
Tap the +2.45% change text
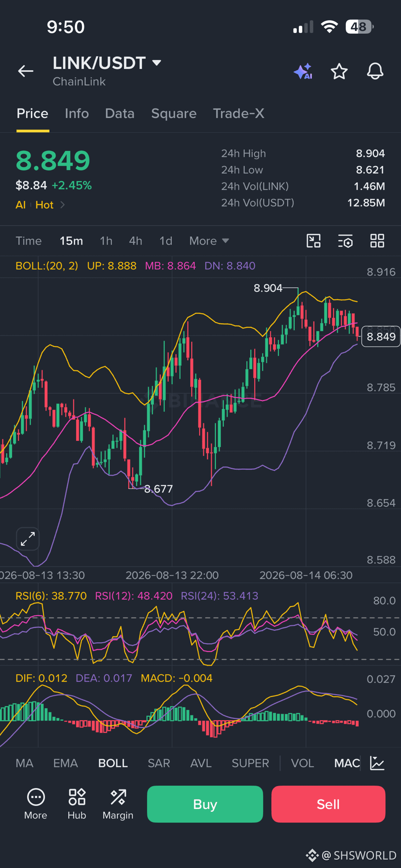[x=72, y=186]
